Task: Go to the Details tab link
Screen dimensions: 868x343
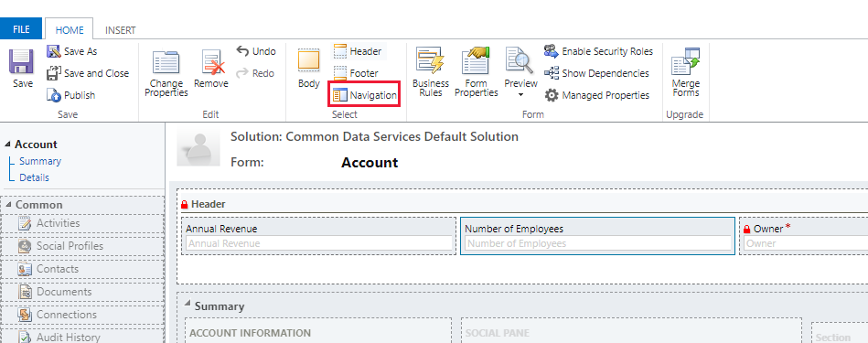Action: tap(35, 177)
